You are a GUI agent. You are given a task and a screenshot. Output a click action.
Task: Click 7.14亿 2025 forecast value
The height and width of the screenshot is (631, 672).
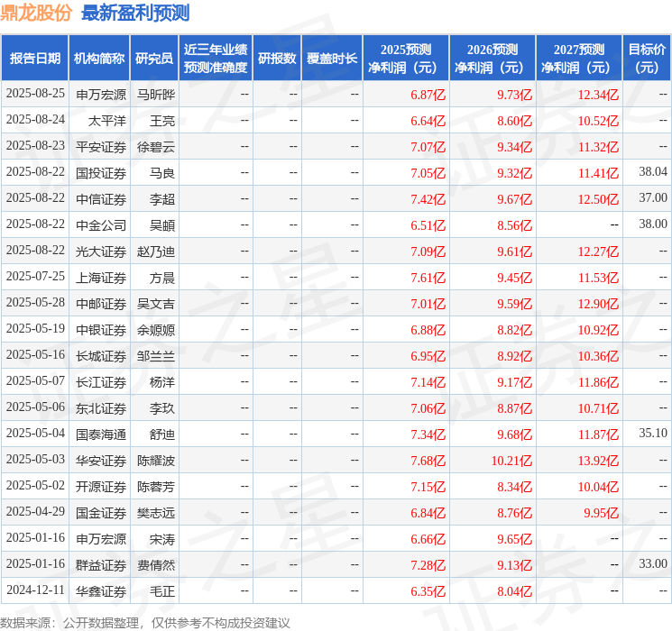point(428,382)
